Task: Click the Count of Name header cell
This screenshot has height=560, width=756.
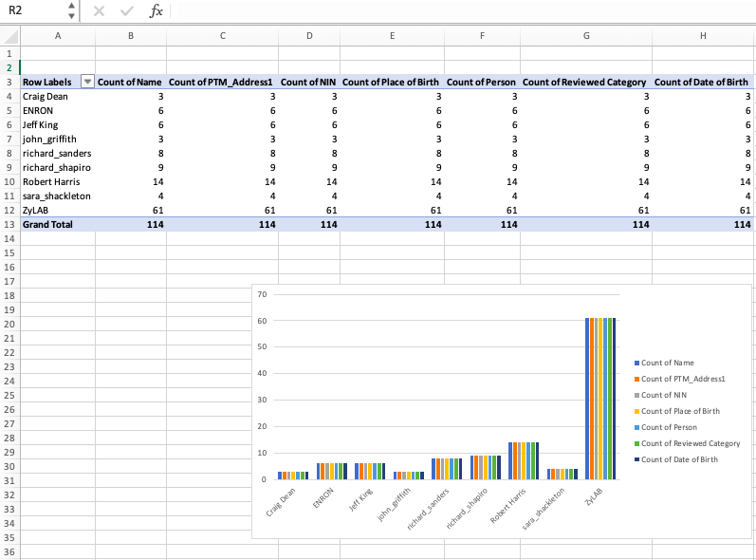Action: coord(131,82)
